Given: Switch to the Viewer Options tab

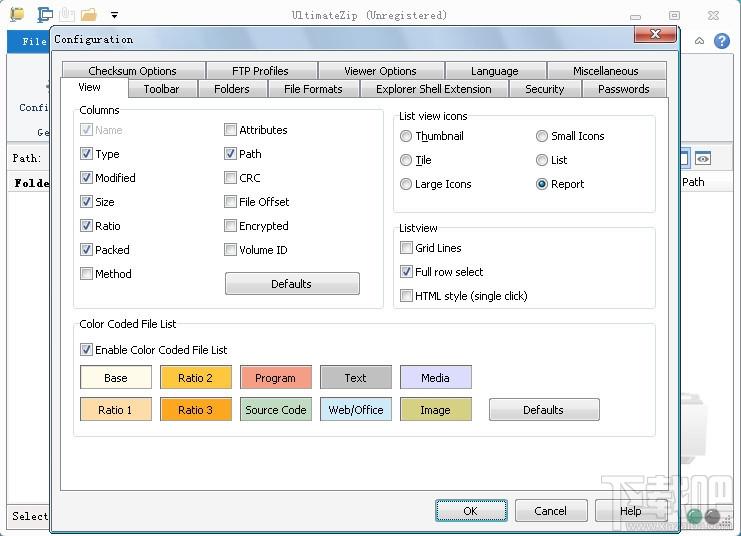Looking at the screenshot, I should click(x=380, y=71).
